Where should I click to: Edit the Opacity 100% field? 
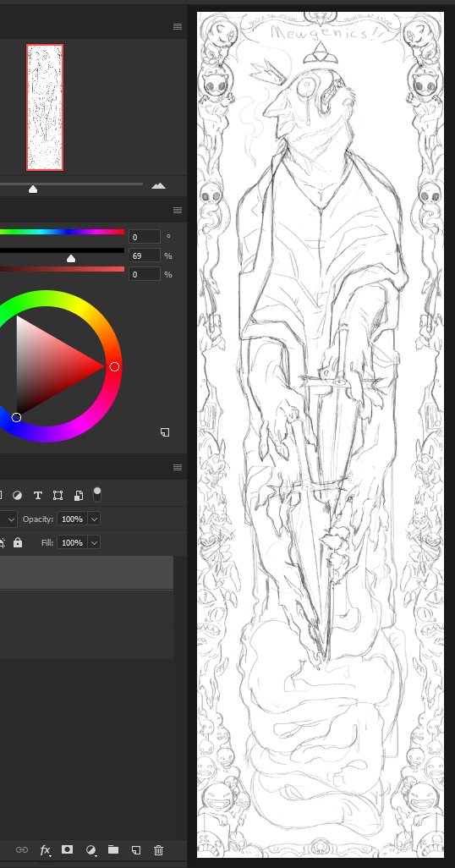coord(72,519)
